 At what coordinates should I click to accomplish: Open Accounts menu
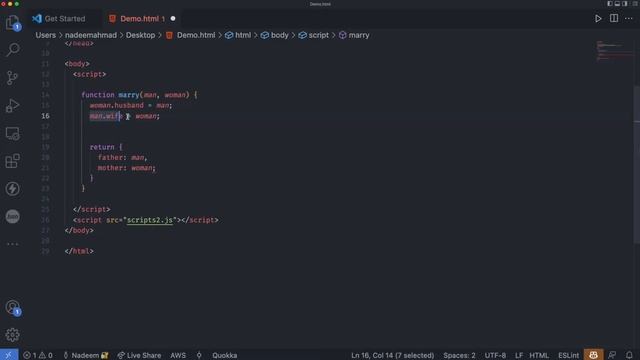[12, 307]
